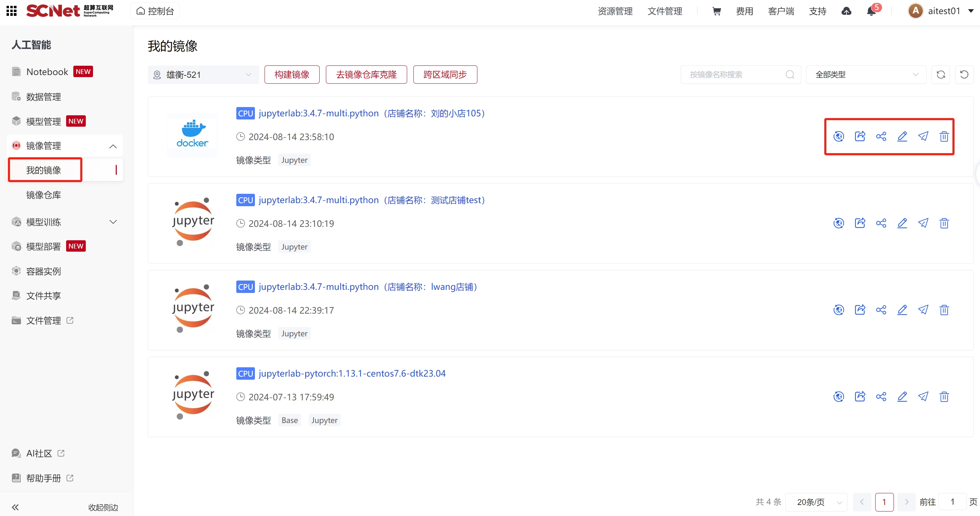Viewport: 980px width, 516px height.
Task: Open notification bell with 5 badge
Action: point(871,11)
